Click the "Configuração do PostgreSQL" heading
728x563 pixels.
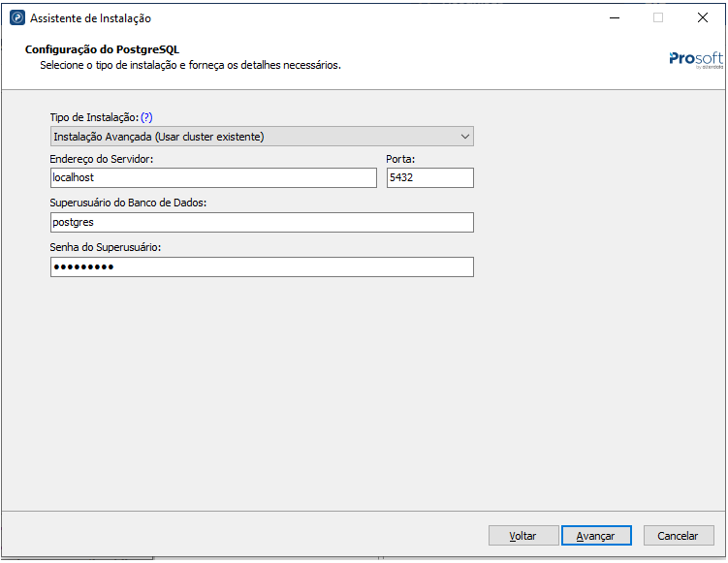102,49
